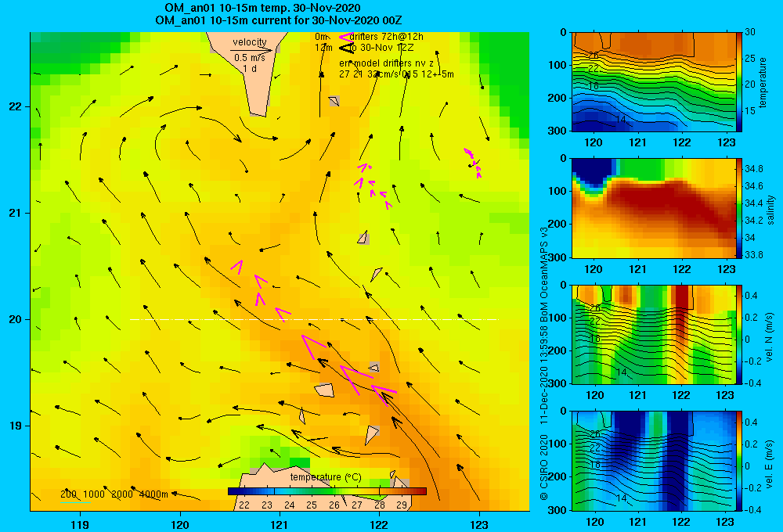Click the black 12m drifter legend arrowhead
Screen dimensions: 783x532
[346, 48]
